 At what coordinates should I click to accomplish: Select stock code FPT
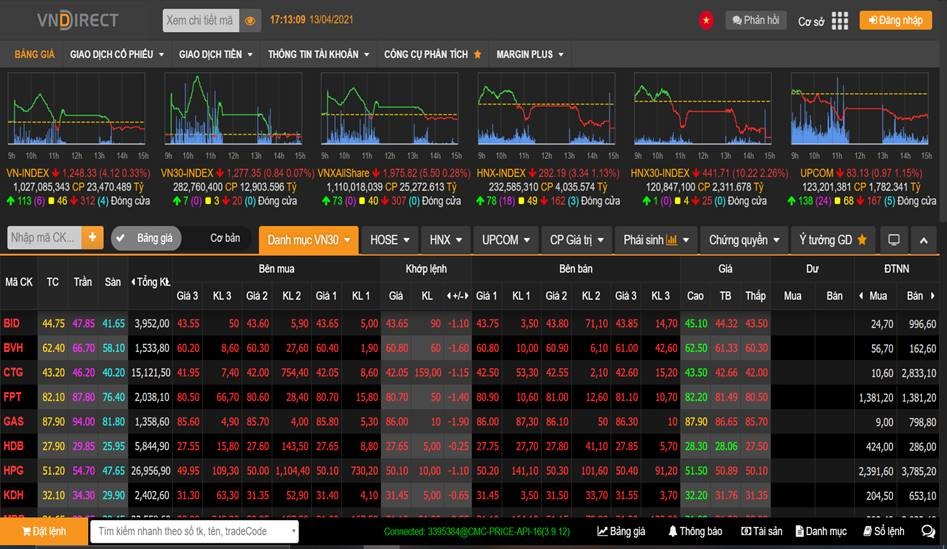coord(12,397)
